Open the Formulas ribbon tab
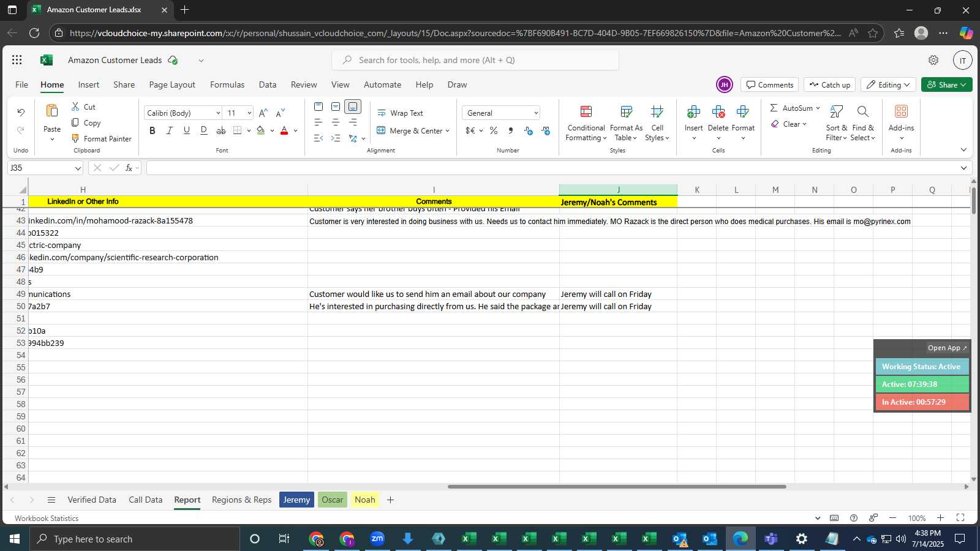The height and width of the screenshot is (551, 980). (227, 85)
